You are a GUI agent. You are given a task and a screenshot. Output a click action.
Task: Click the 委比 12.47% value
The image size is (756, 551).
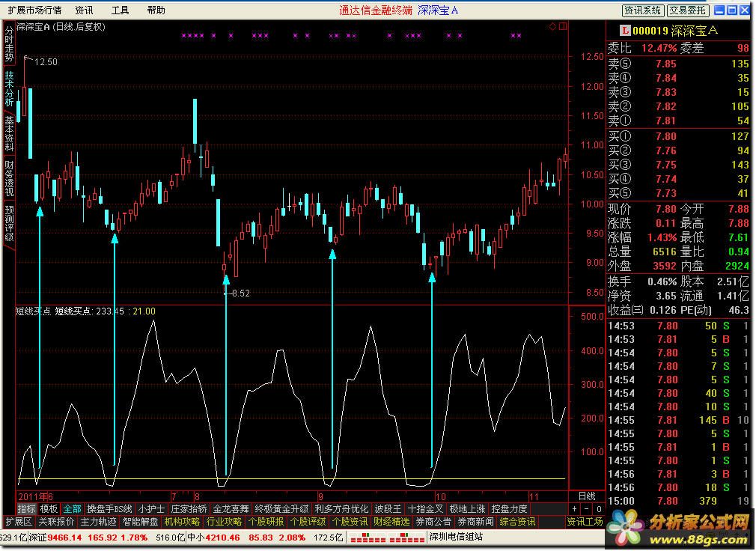coord(659,48)
